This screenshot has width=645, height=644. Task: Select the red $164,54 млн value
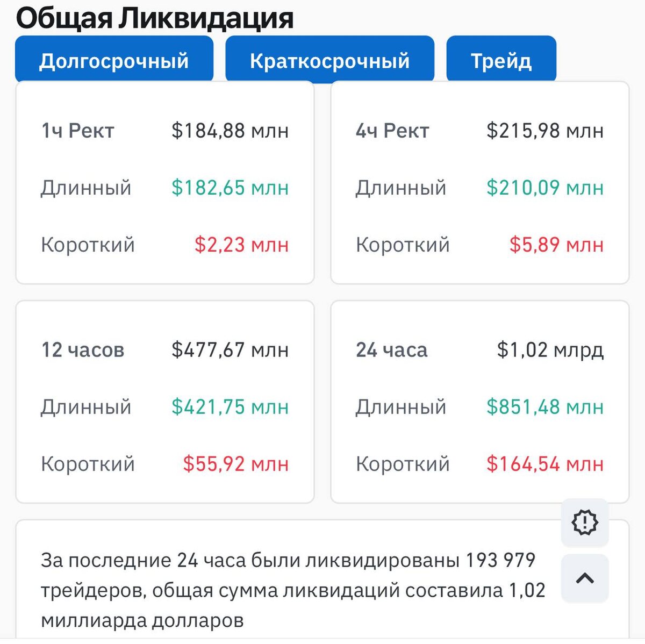(545, 464)
